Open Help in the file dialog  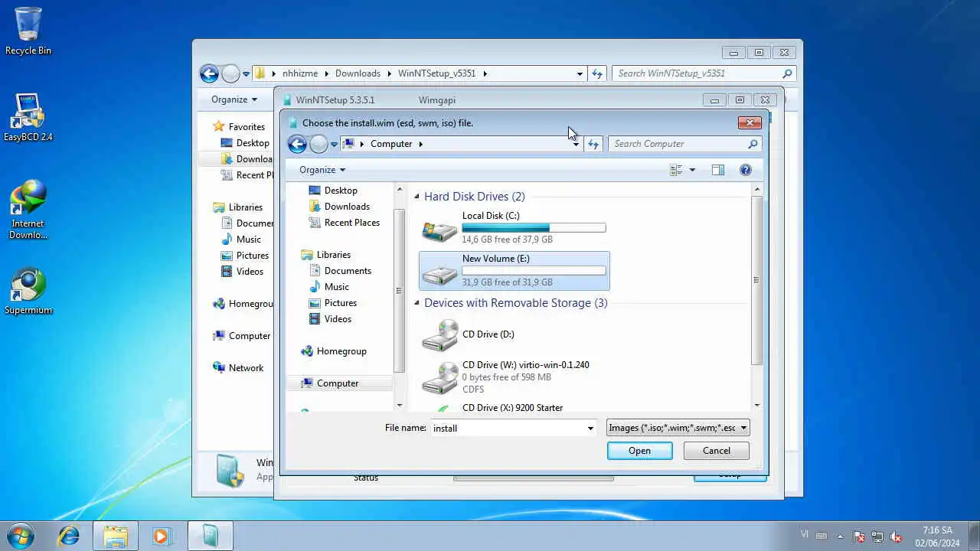(746, 170)
